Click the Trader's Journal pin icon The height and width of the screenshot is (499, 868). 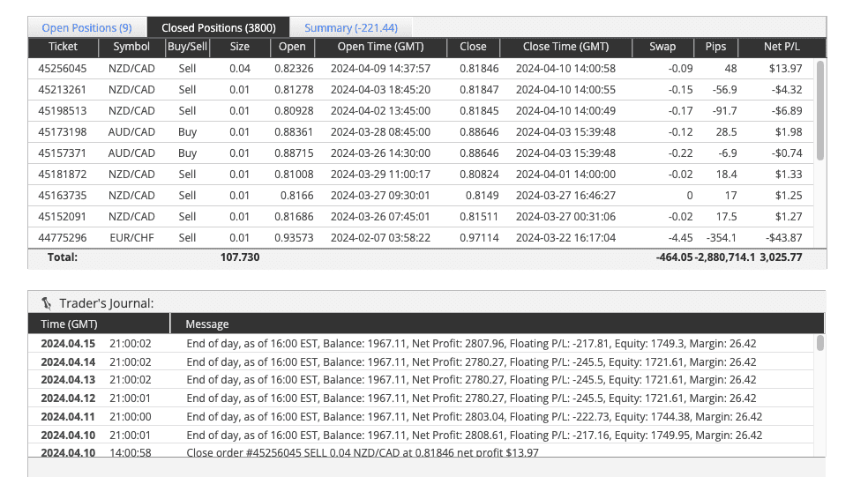47,303
